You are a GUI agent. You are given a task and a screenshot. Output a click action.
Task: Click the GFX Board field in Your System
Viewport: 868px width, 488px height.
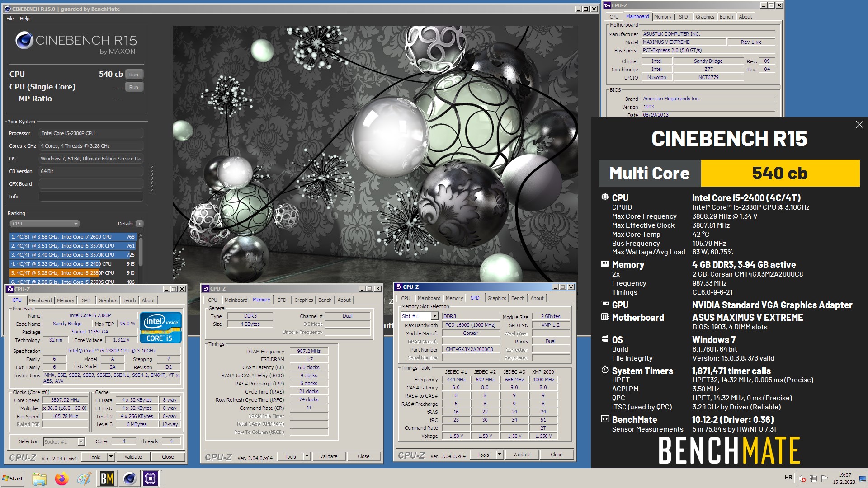[91, 184]
